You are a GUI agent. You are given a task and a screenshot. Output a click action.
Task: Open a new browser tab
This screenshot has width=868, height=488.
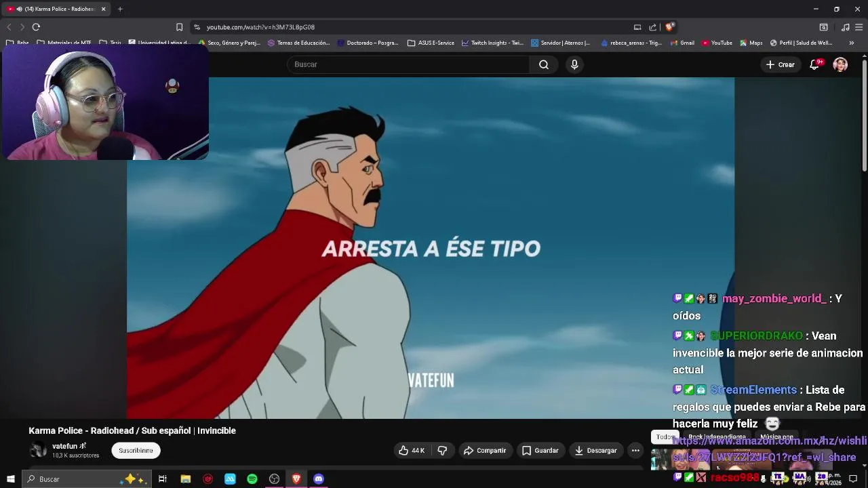point(120,9)
